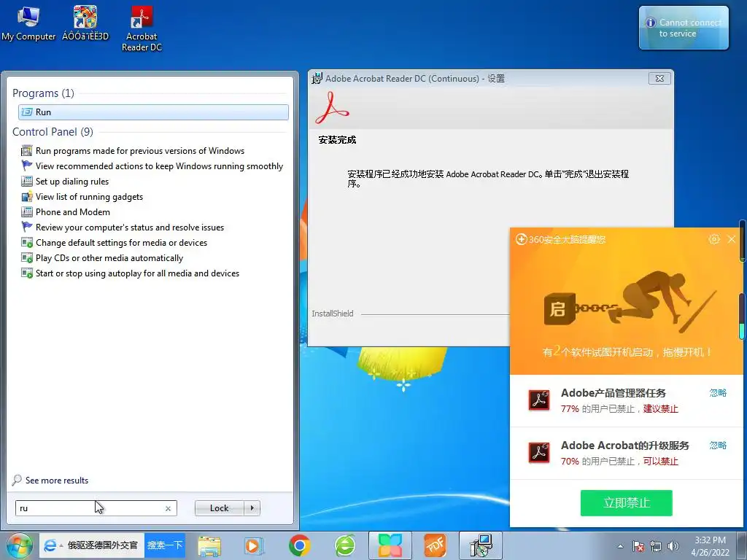Click the 360 plus logo in popup header
This screenshot has width=747, height=560.
(x=521, y=239)
